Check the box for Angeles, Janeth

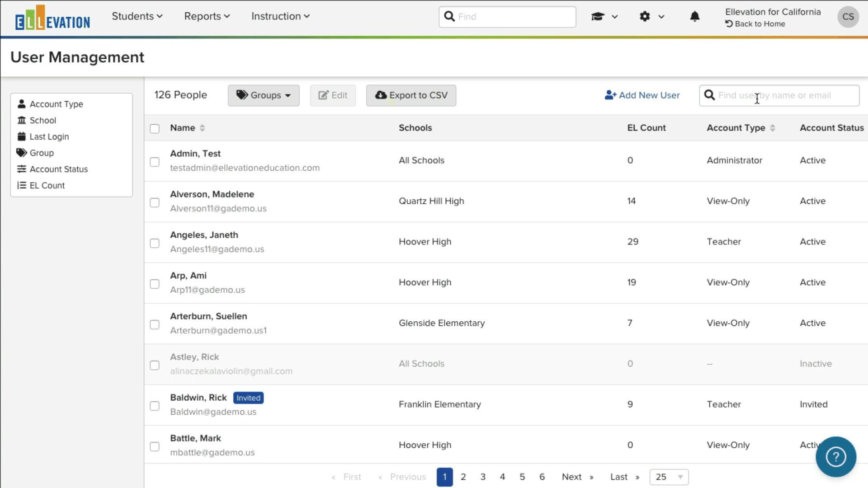[155, 243]
